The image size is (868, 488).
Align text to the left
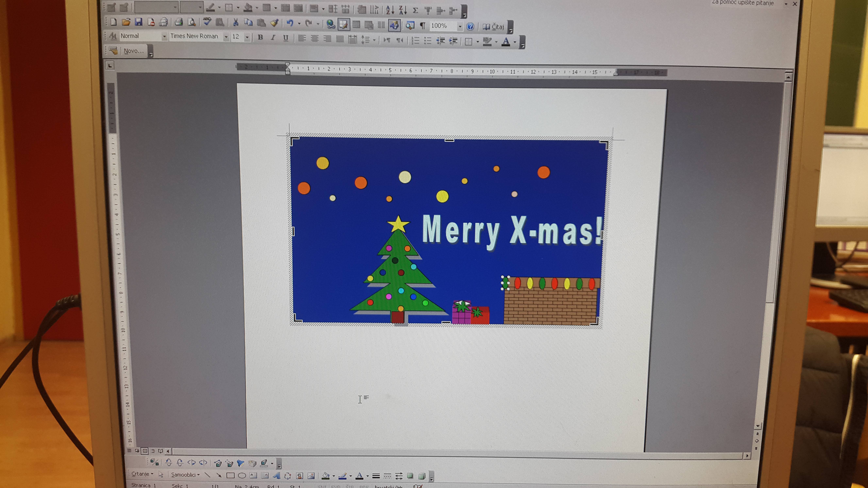[302, 38]
